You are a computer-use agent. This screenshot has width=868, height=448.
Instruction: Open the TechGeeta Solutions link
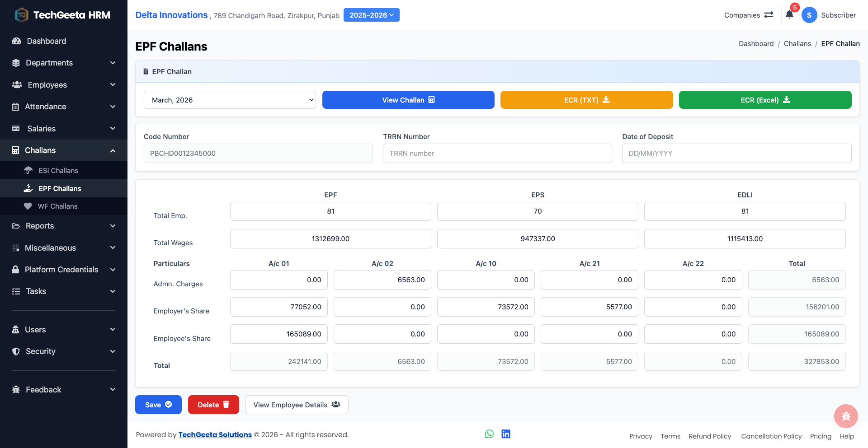[x=215, y=434]
